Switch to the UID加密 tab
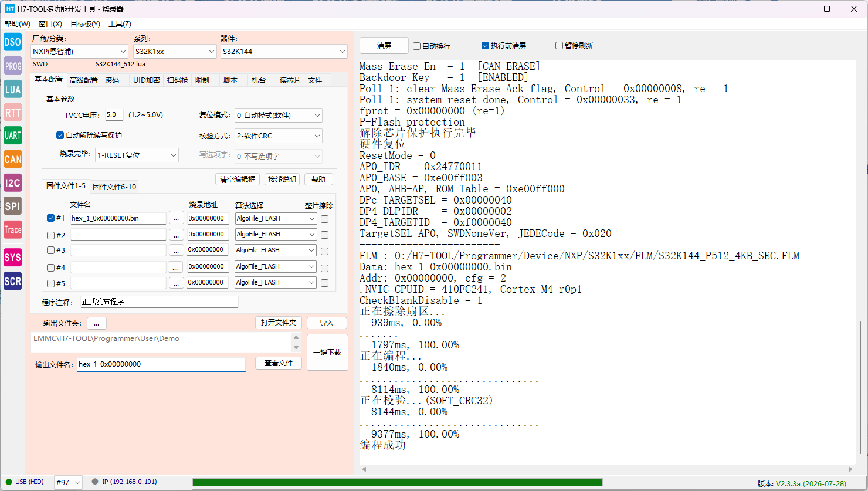Screen dimensions: 868x491 (147, 80)
